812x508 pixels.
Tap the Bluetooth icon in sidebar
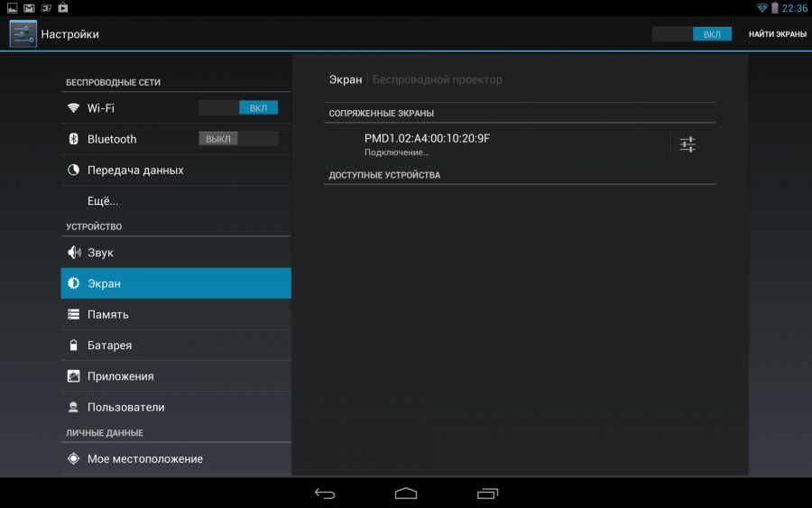(74, 139)
